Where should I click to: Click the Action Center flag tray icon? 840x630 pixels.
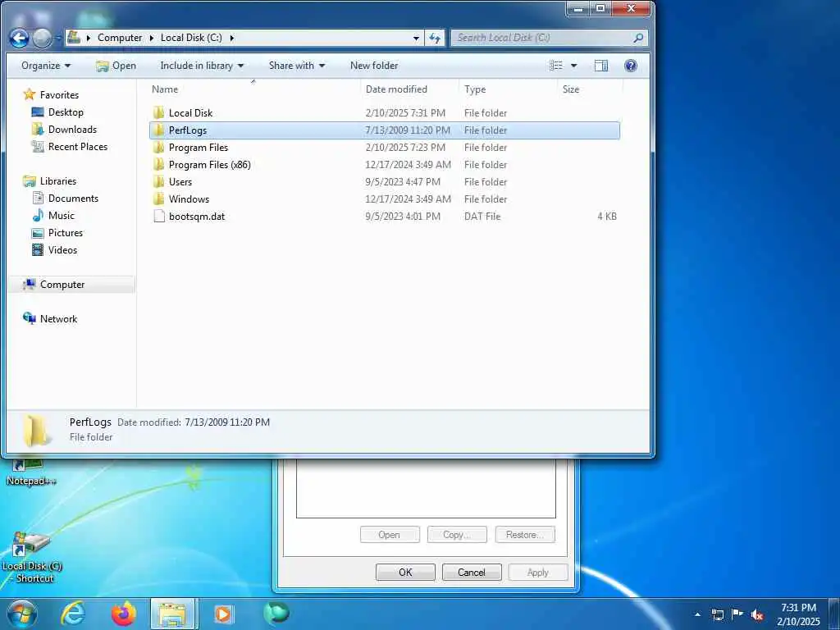click(737, 614)
